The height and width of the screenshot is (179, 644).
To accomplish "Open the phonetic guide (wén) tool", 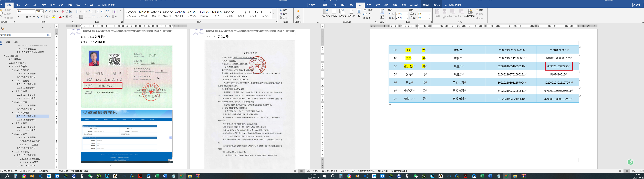I will [x=67, y=12].
